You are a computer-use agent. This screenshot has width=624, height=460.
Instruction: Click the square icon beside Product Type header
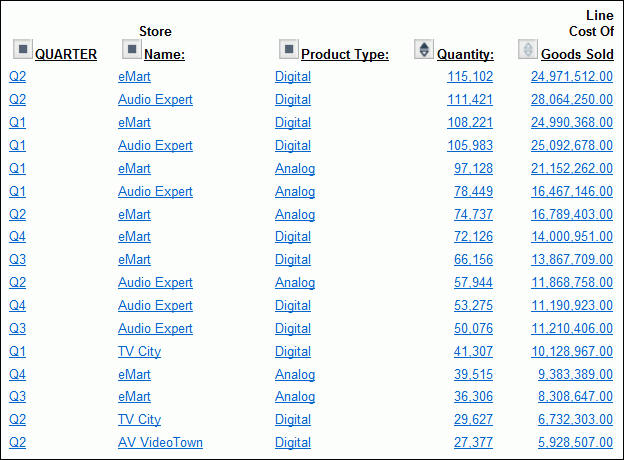coord(288,49)
